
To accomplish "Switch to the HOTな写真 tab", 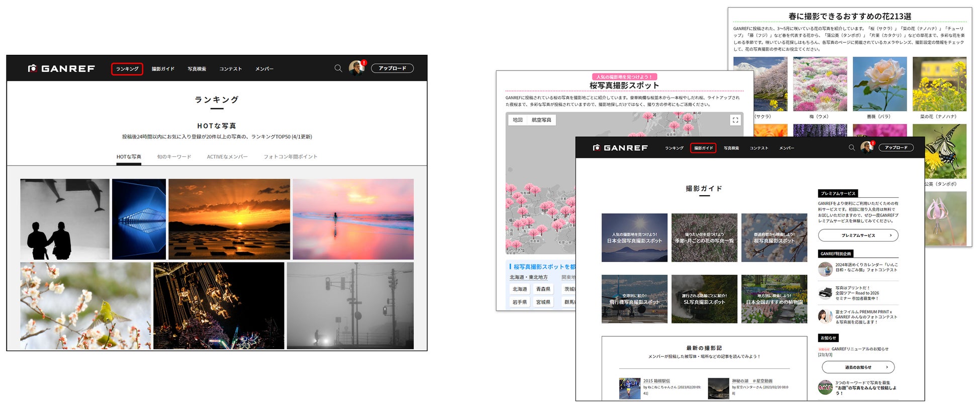I will tap(129, 157).
